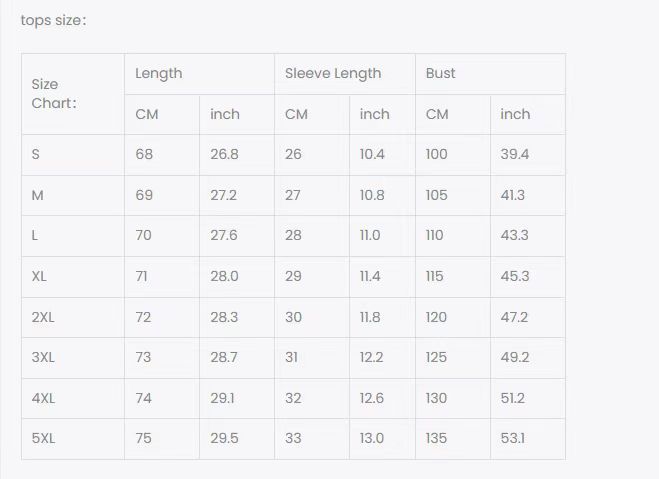Viewport: 659px width, 479px height.
Task: Select the Sleeve Length column header
Action: point(333,73)
